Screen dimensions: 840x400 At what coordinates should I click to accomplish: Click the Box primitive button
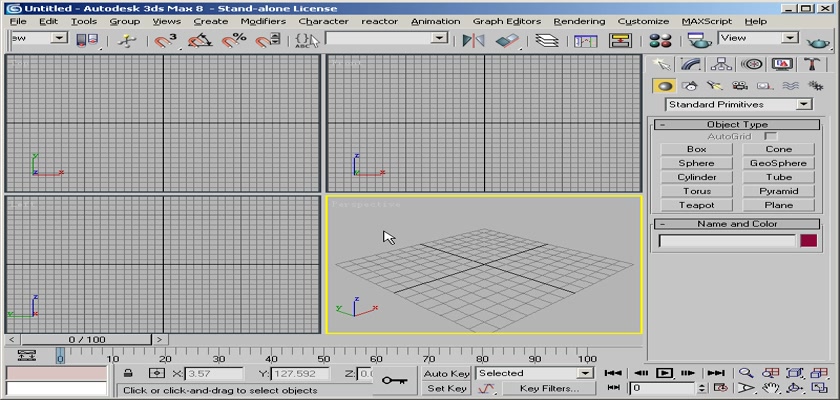pyautogui.click(x=696, y=149)
